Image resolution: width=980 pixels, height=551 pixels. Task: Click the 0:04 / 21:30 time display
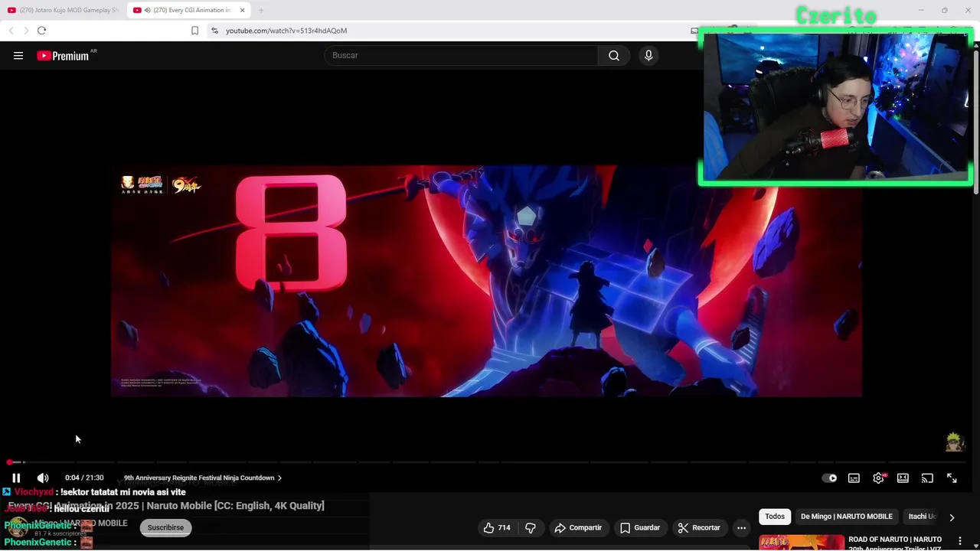(84, 478)
